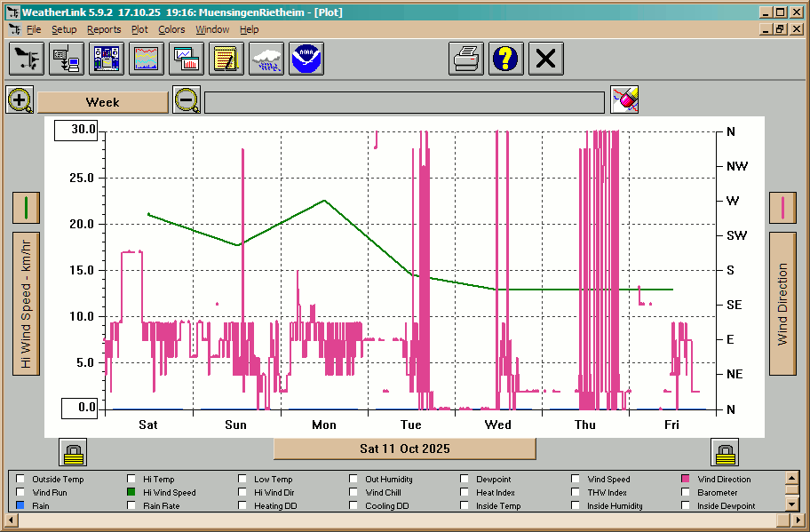The height and width of the screenshot is (532, 810).
Task: Open the Setup menu
Action: [x=64, y=29]
